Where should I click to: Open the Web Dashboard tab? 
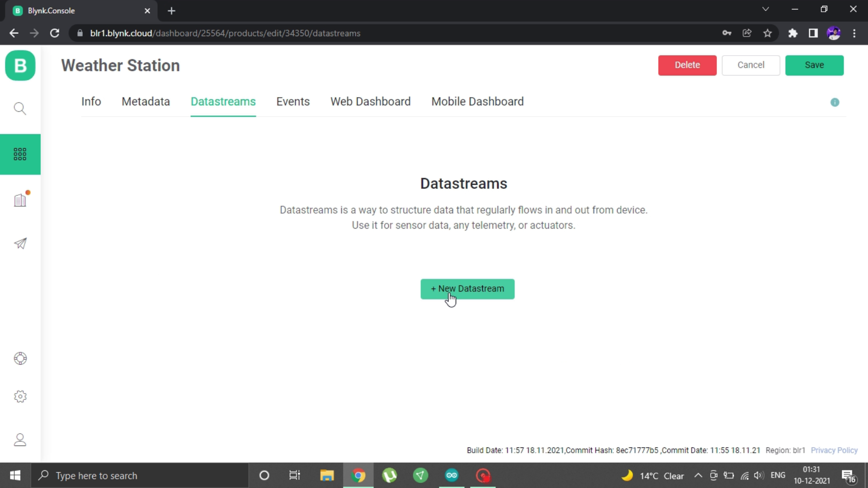pyautogui.click(x=370, y=102)
